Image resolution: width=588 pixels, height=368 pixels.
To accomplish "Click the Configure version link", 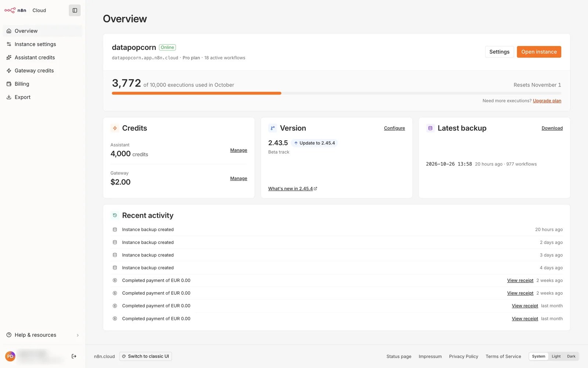I will click(394, 128).
